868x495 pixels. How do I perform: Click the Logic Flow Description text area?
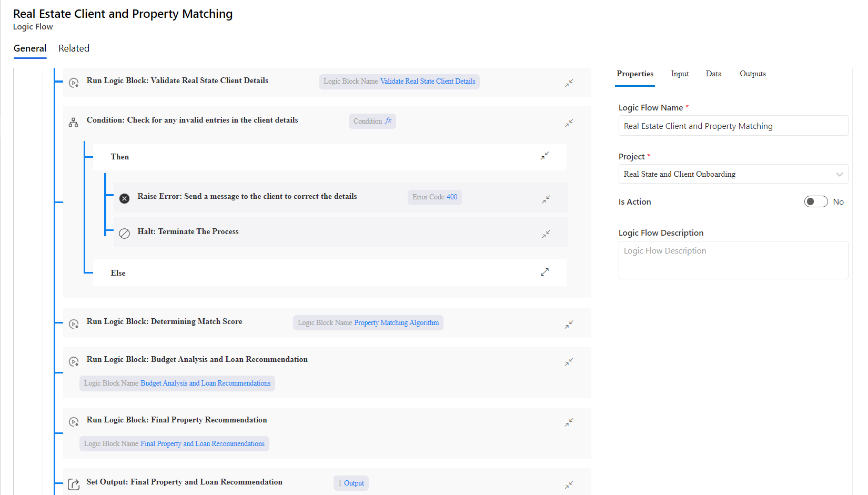(733, 260)
